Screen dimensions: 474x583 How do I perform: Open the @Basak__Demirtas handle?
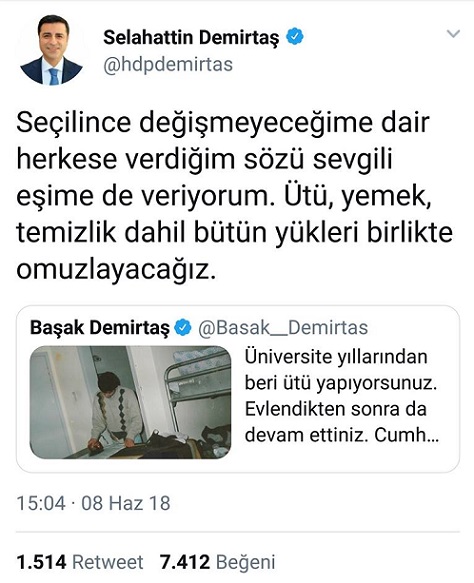pos(283,328)
